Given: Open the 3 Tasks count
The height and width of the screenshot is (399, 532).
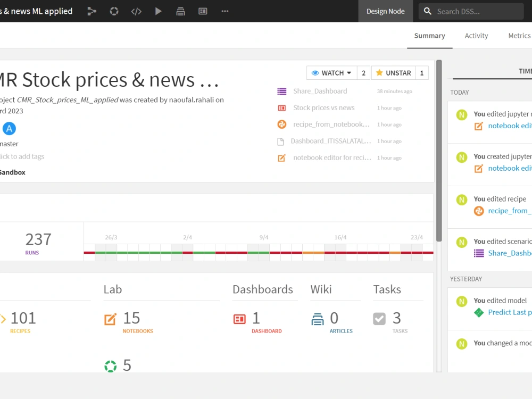Looking at the screenshot, I should click(397, 318).
